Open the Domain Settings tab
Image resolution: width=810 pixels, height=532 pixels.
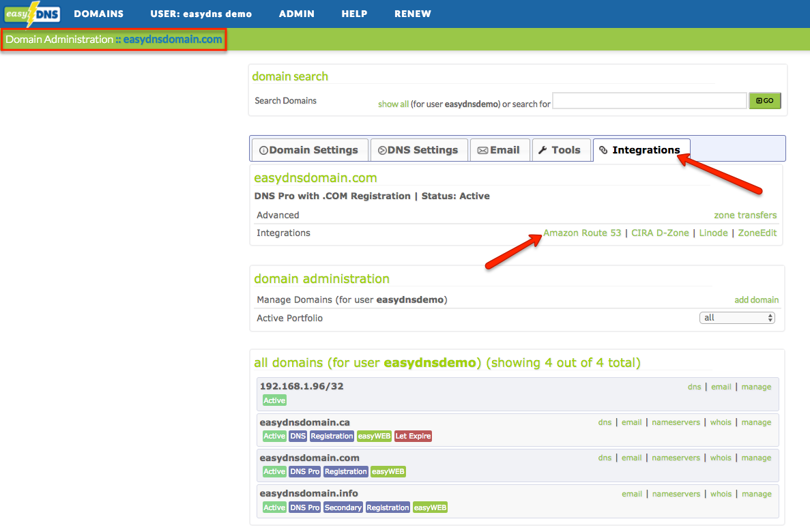pyautogui.click(x=309, y=150)
